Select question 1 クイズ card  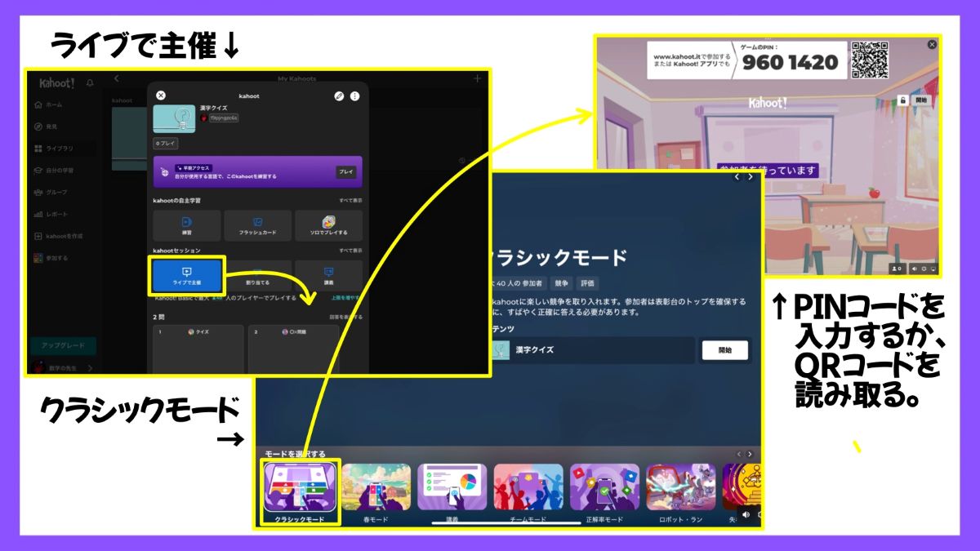[198, 349]
